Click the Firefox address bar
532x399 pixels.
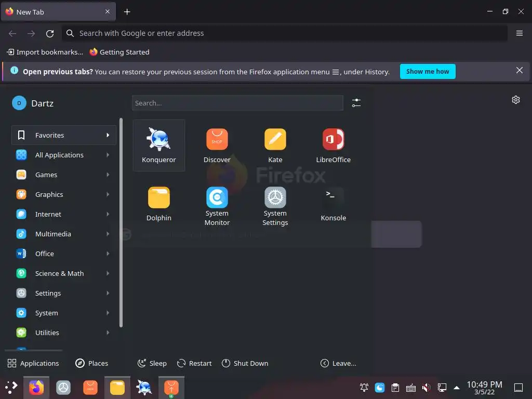click(285, 33)
